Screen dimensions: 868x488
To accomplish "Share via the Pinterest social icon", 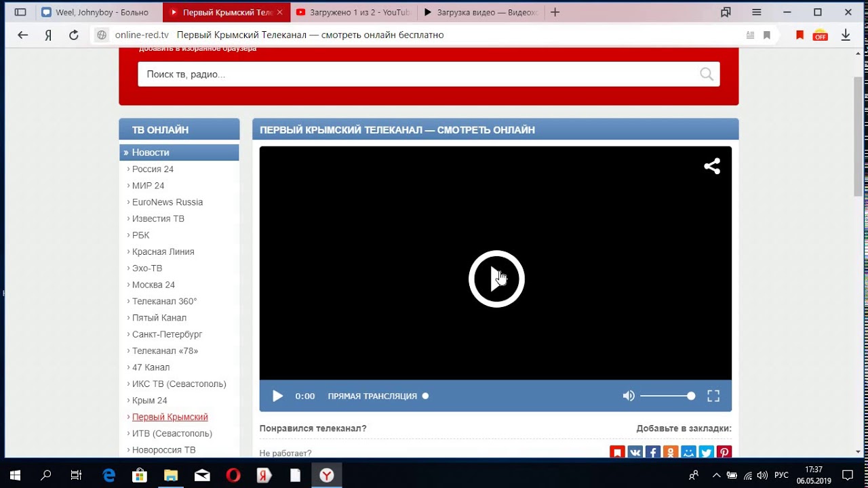I will tap(724, 452).
